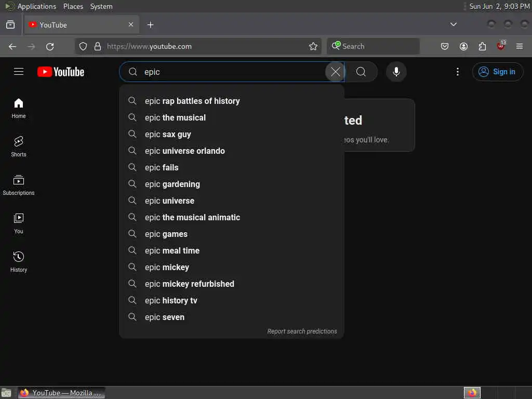
Task: Click the site lock security icon
Action: [x=98, y=46]
